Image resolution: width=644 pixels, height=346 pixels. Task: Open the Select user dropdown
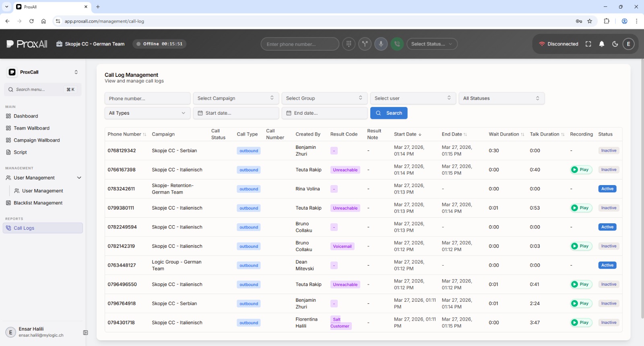pyautogui.click(x=413, y=98)
